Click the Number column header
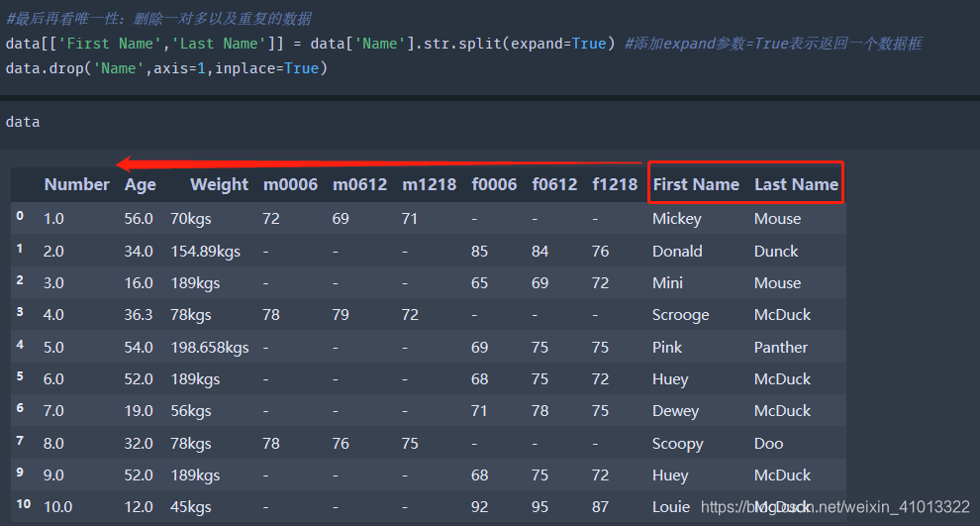The image size is (980, 526). pos(76,184)
